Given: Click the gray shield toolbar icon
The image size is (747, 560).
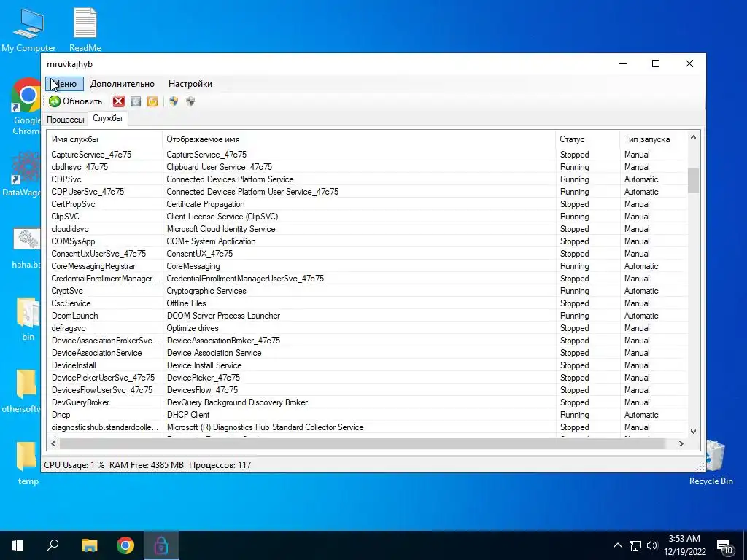Looking at the screenshot, I should click(190, 101).
